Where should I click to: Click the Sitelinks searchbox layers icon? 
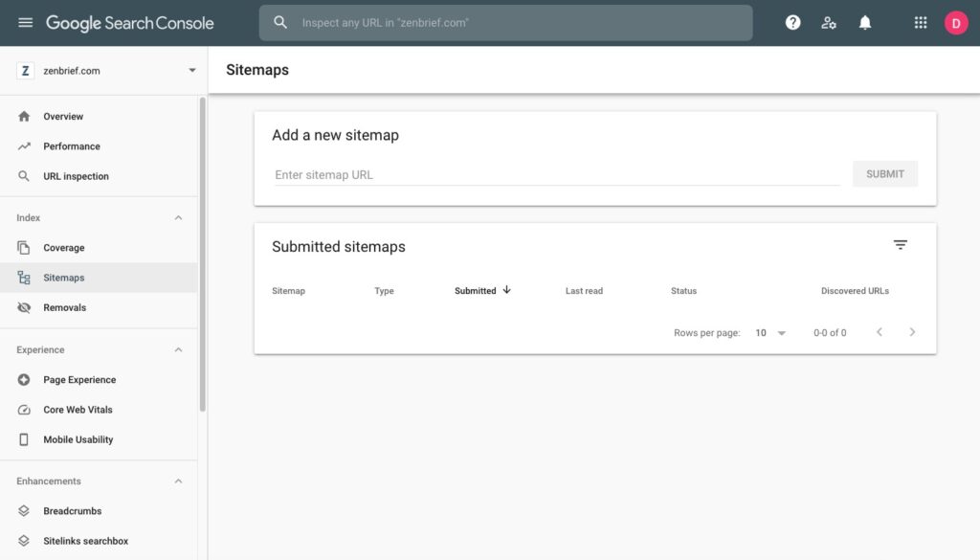click(24, 541)
